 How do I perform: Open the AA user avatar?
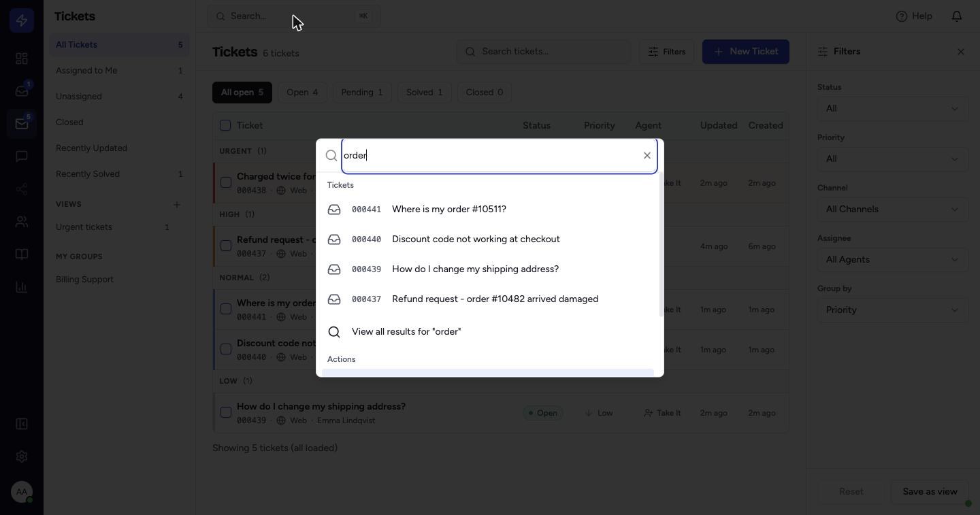click(x=22, y=492)
